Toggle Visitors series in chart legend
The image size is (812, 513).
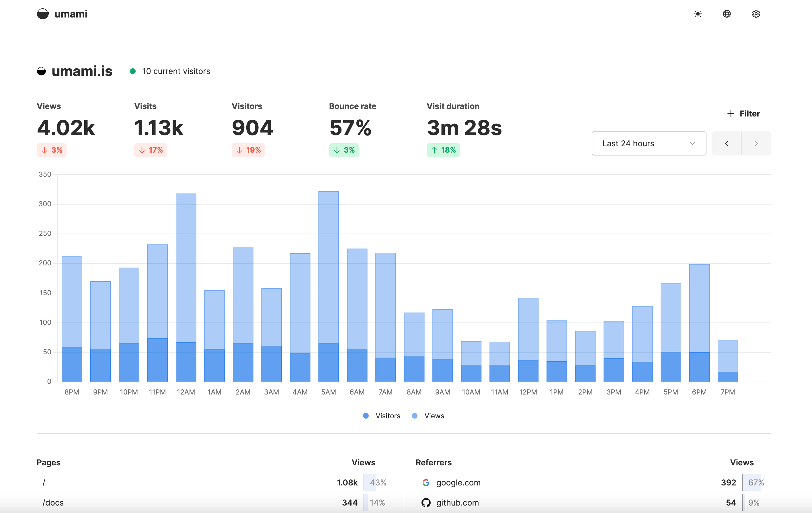[x=382, y=416]
